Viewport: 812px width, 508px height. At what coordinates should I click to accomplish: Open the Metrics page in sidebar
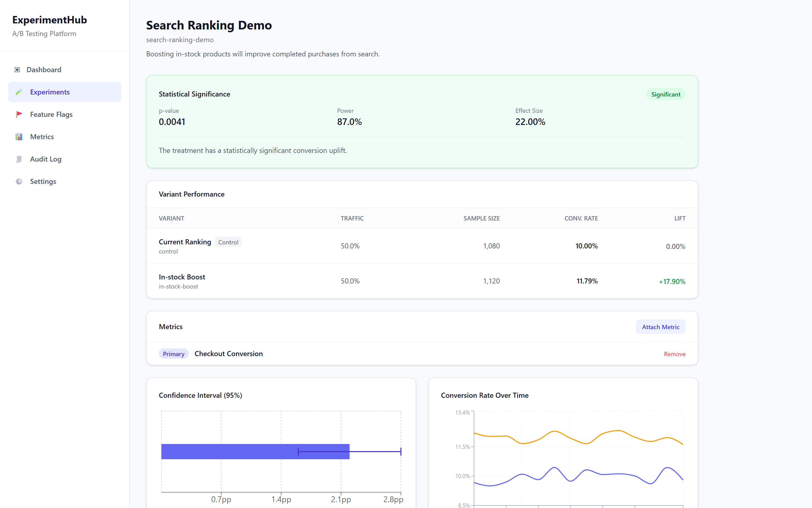(x=64, y=137)
